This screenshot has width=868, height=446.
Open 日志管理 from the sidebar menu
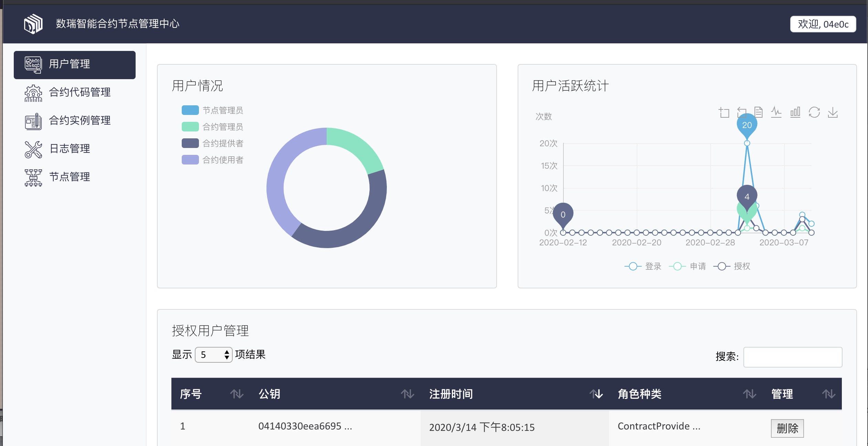70,149
